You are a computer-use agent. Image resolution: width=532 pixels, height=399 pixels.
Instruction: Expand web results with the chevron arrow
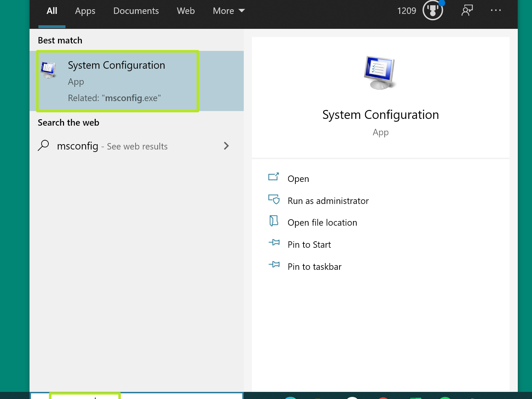pyautogui.click(x=226, y=146)
